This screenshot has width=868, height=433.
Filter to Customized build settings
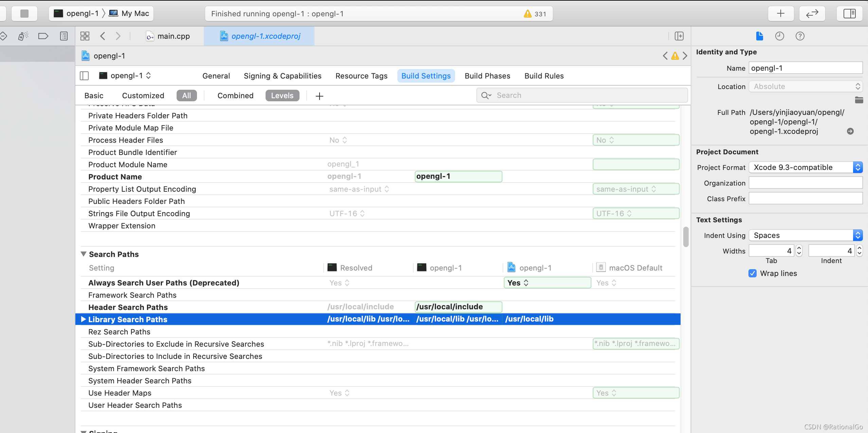143,96
